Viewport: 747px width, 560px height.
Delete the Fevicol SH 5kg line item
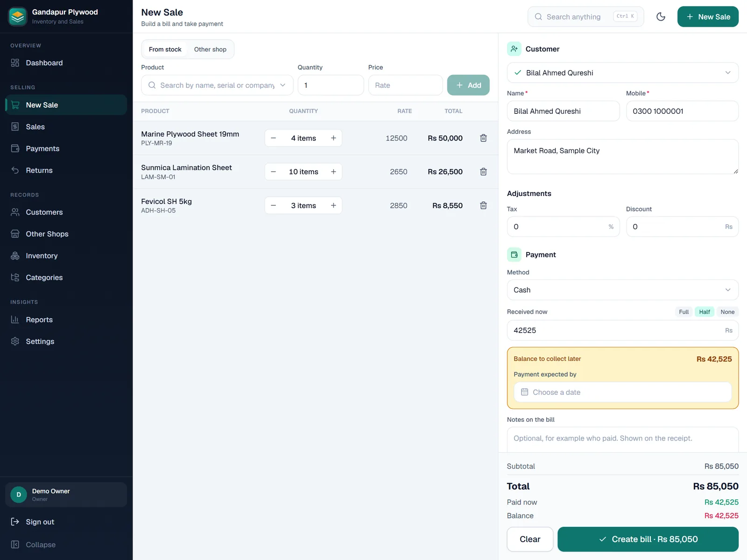[483, 205]
